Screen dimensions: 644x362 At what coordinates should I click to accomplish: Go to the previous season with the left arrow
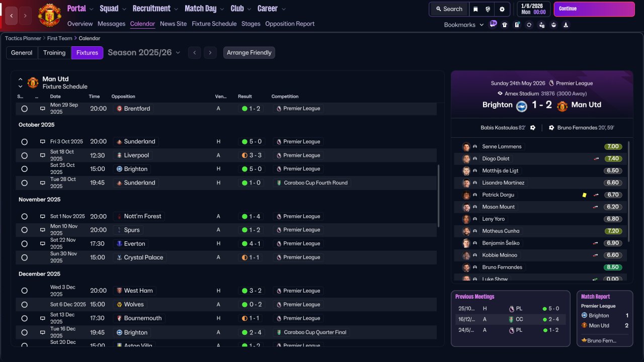pos(195,53)
